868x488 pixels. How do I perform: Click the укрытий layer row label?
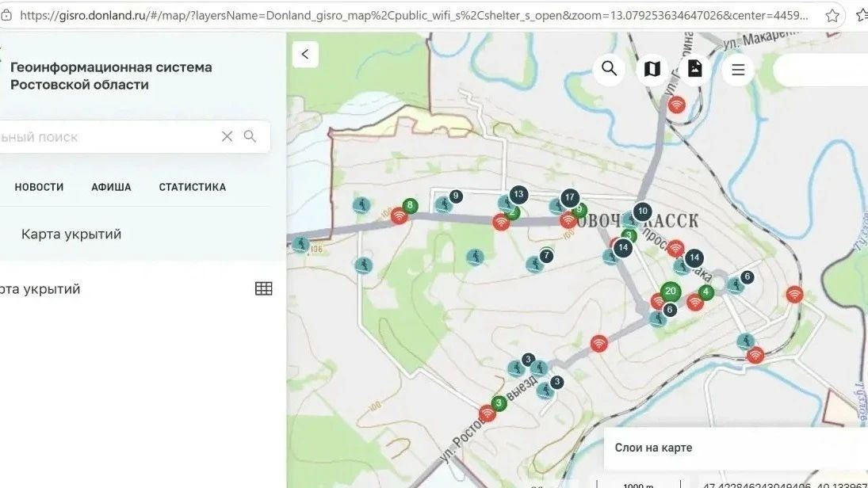pos(40,289)
